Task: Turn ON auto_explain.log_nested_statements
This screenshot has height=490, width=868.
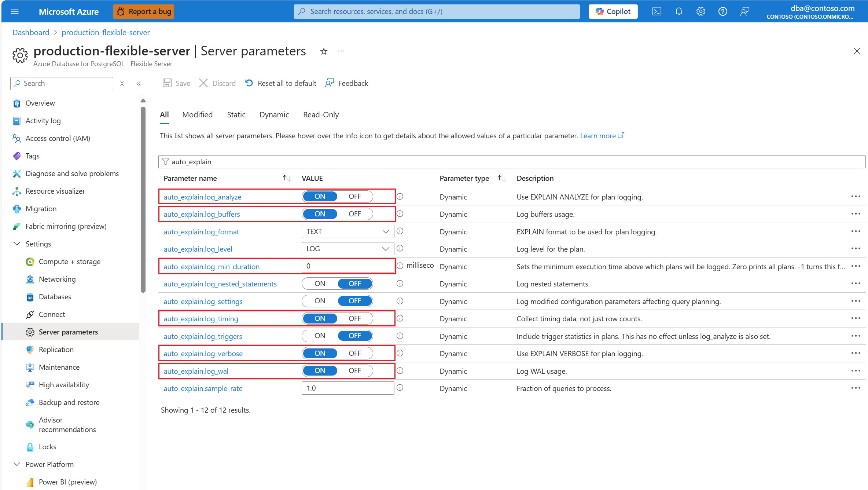Action: coord(320,284)
